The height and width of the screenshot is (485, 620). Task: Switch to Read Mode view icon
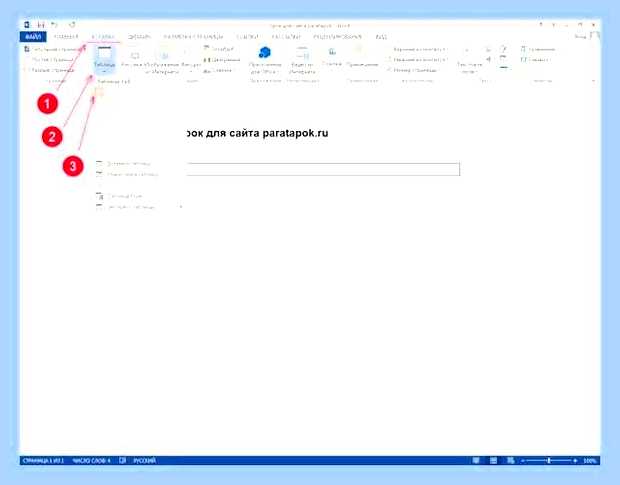pyautogui.click(x=476, y=460)
